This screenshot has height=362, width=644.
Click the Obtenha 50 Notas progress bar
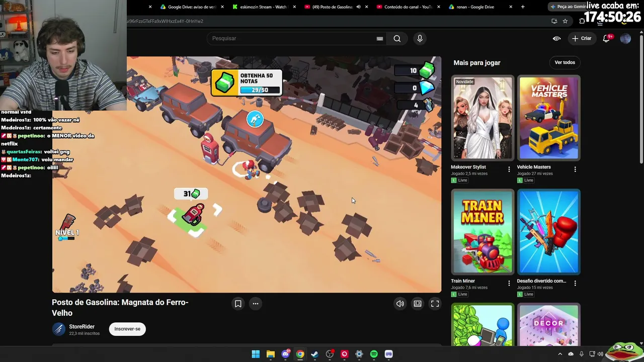click(260, 90)
